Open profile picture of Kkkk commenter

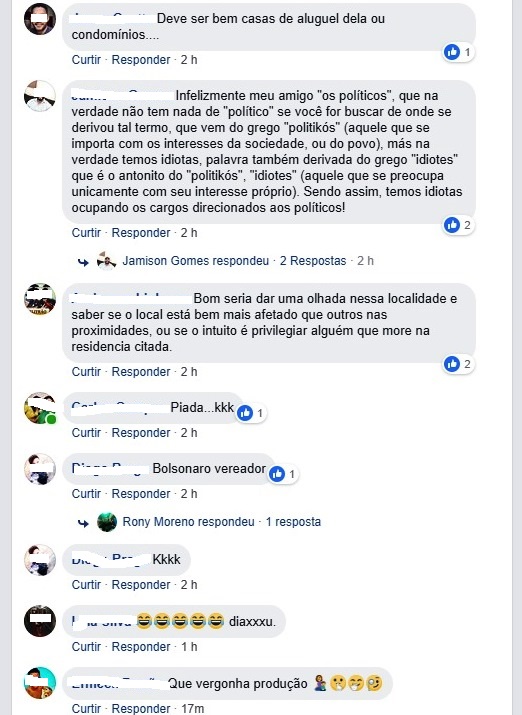[x=40, y=560]
